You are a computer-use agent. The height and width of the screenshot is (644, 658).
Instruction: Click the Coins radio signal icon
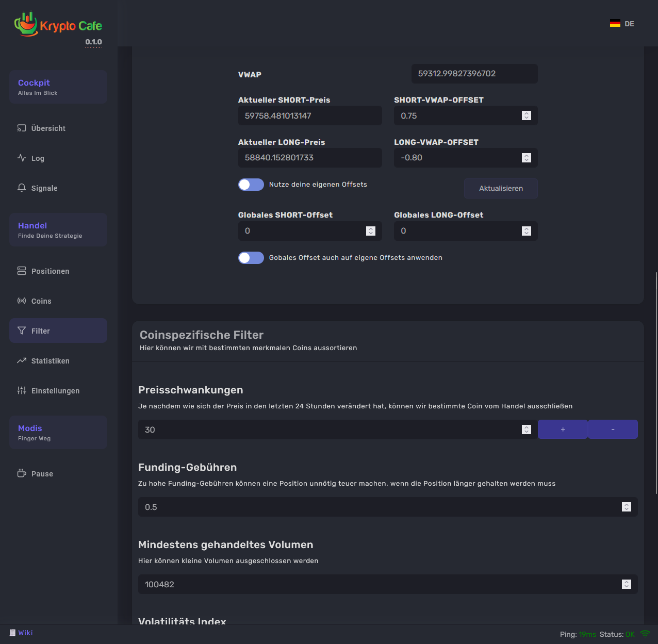(22, 301)
